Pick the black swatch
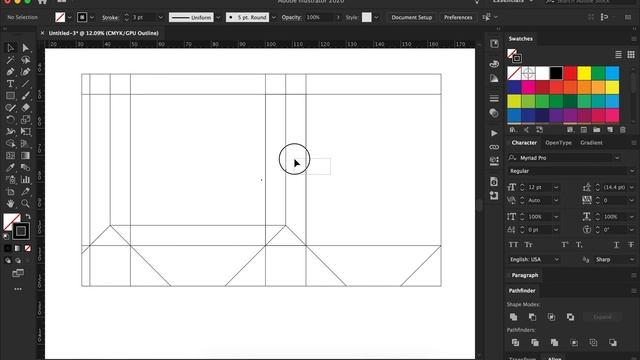The image size is (640, 360). (x=556, y=73)
